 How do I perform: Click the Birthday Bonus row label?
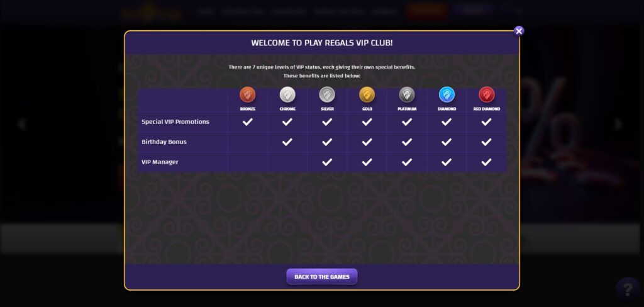pos(164,142)
